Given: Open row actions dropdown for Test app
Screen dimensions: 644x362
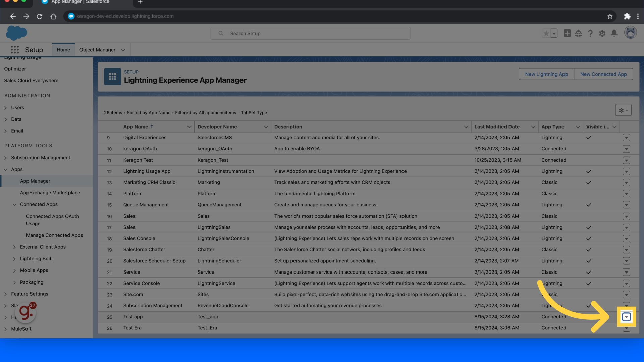Looking at the screenshot, I should pyautogui.click(x=626, y=317).
